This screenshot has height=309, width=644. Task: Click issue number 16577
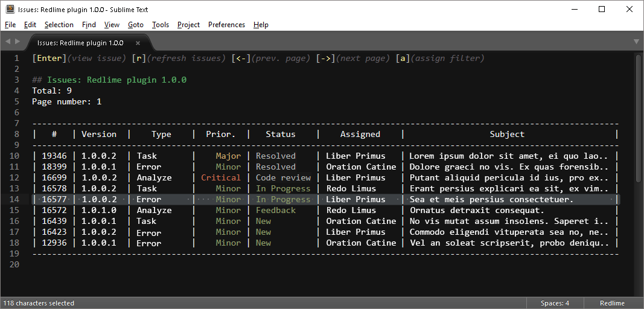point(54,199)
